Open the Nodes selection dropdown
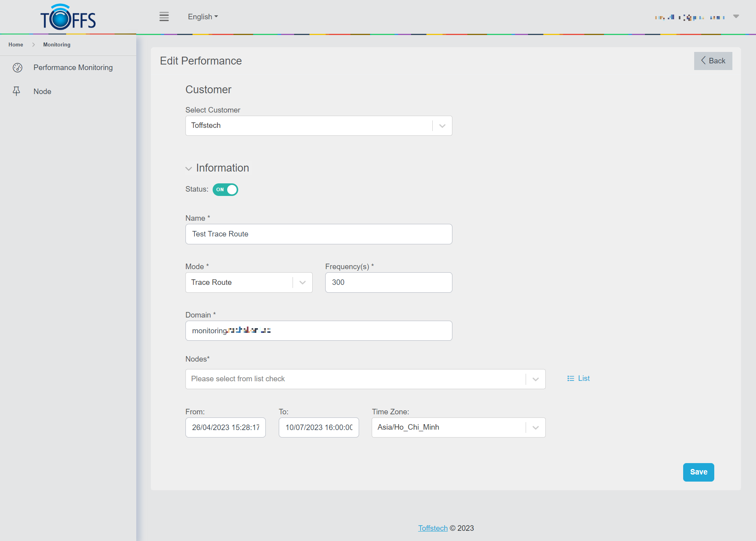Image resolution: width=756 pixels, height=541 pixels. coord(535,379)
